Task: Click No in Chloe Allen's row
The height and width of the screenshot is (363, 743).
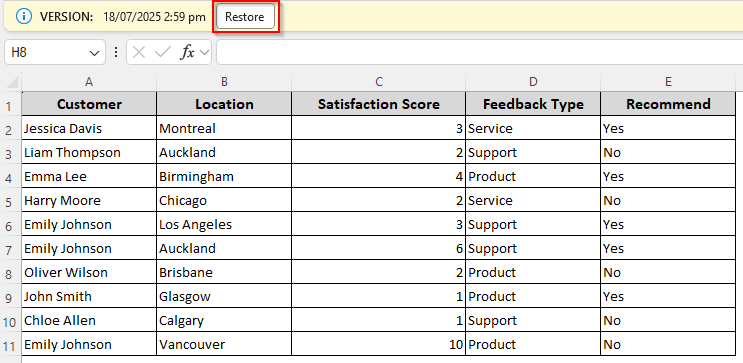Action: coord(668,320)
